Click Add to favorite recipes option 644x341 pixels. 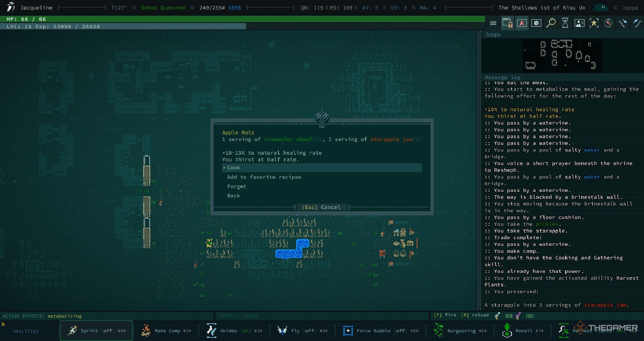click(x=263, y=177)
